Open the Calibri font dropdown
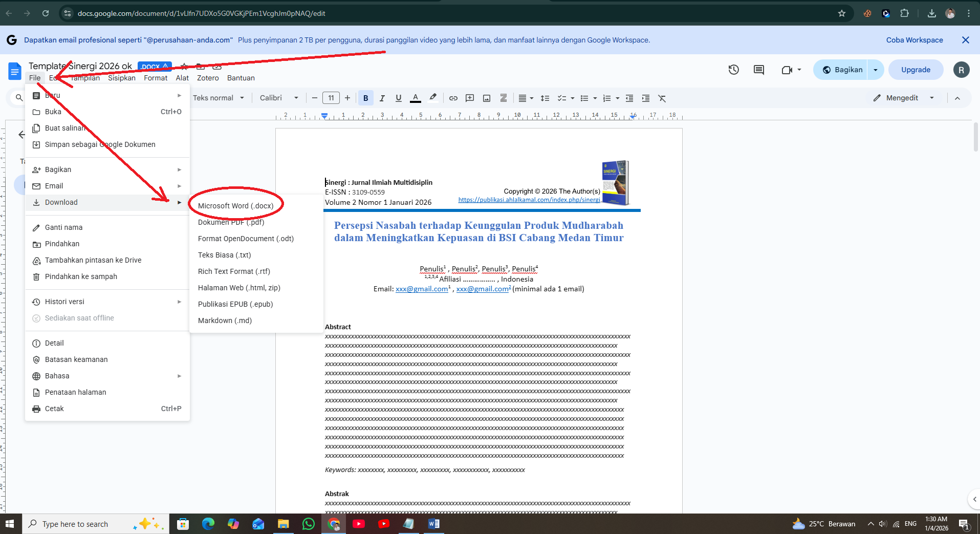This screenshot has height=534, width=980. click(x=278, y=98)
